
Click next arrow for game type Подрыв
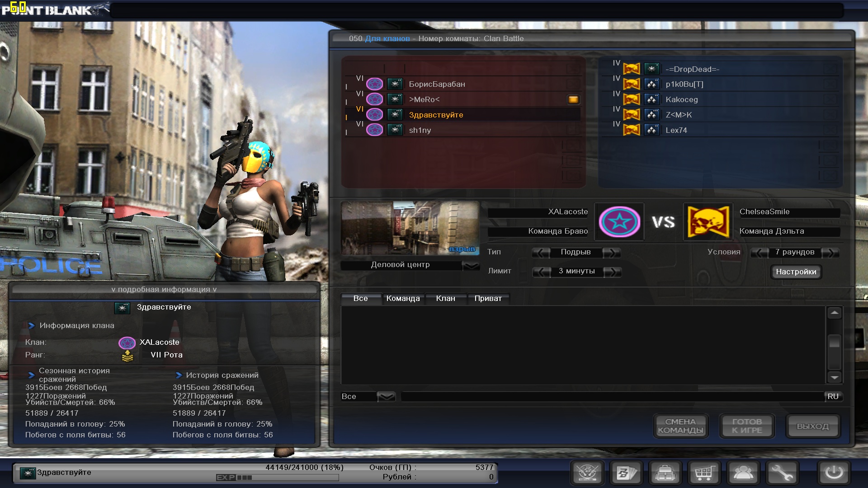point(611,253)
